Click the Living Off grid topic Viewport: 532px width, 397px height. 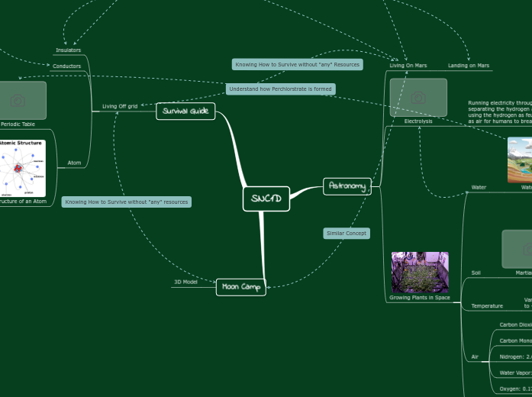click(x=120, y=106)
